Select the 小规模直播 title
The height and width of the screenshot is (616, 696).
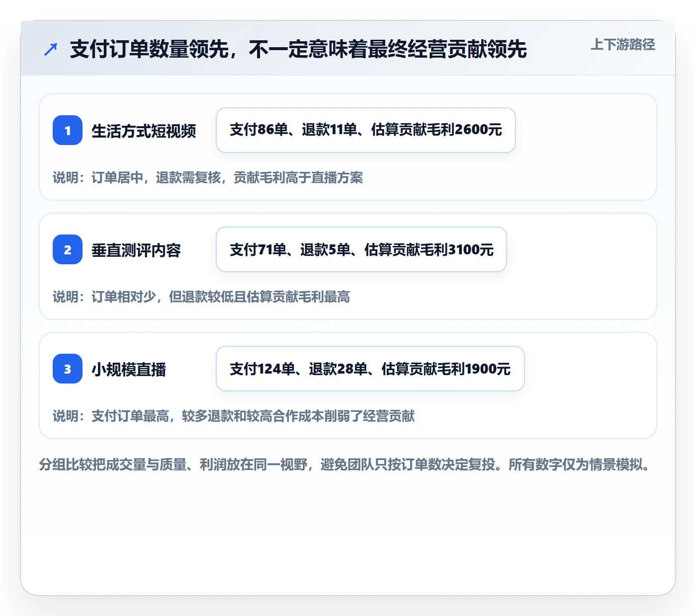[129, 369]
